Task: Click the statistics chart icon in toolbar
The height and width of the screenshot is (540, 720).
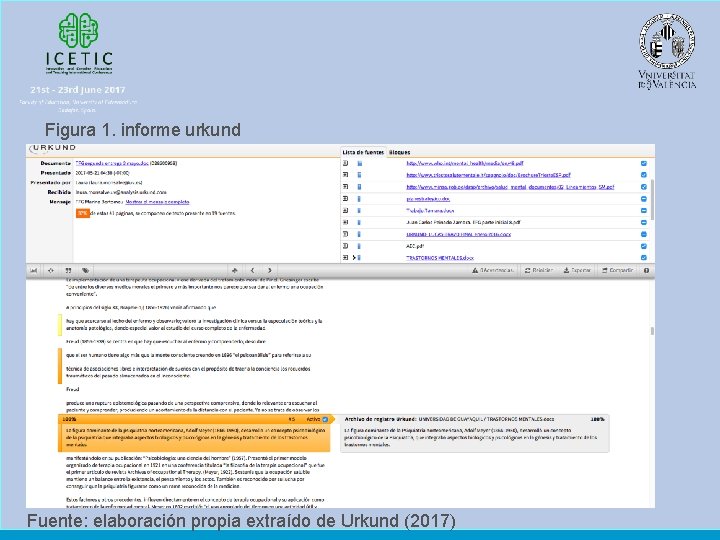Action: click(34, 270)
